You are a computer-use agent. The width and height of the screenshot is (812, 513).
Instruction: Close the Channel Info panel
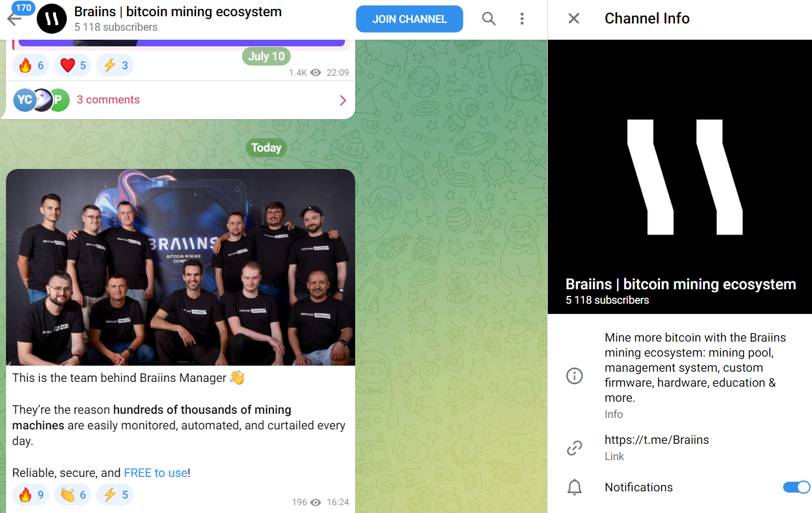[574, 19]
